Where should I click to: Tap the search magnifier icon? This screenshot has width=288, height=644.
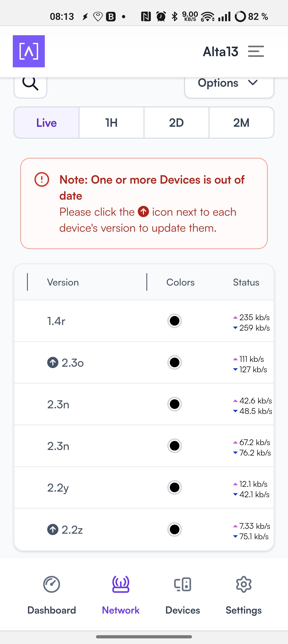pos(30,84)
